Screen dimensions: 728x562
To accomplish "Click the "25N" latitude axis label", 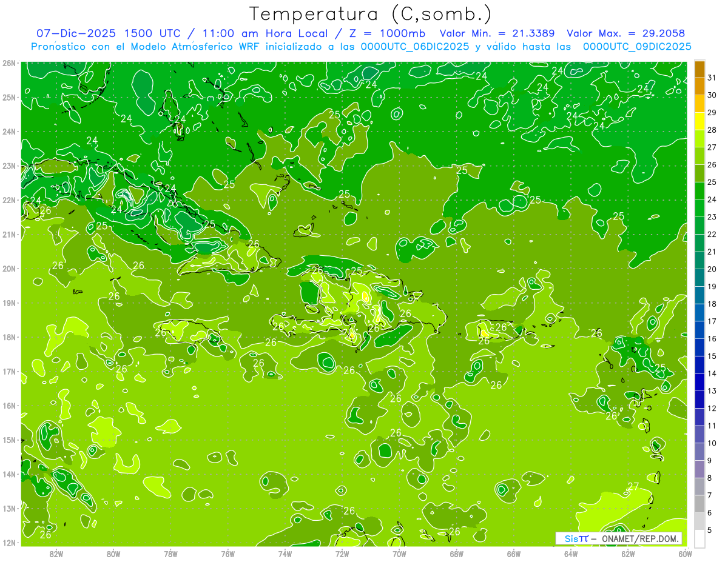I will point(9,97).
